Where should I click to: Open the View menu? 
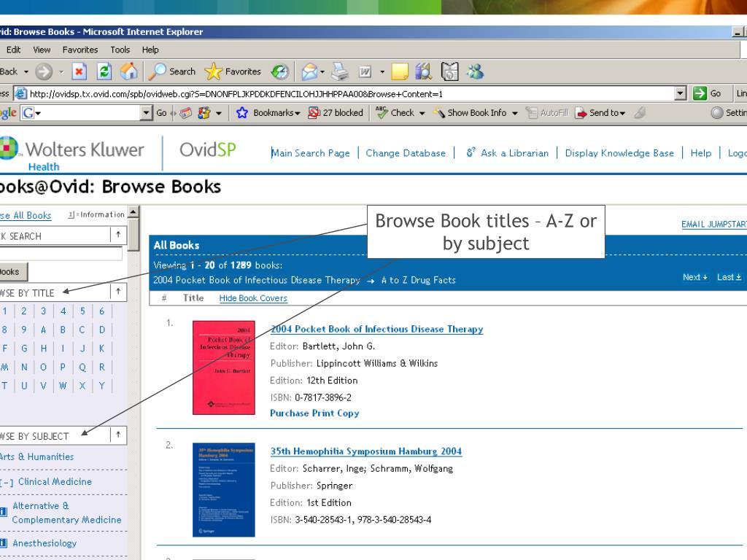pos(42,50)
